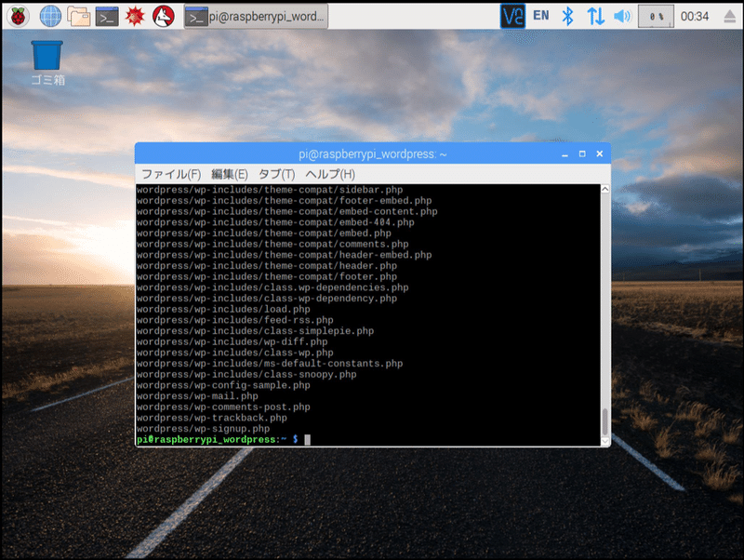
Task: Open the ファイル(F) menu
Action: pos(171,174)
